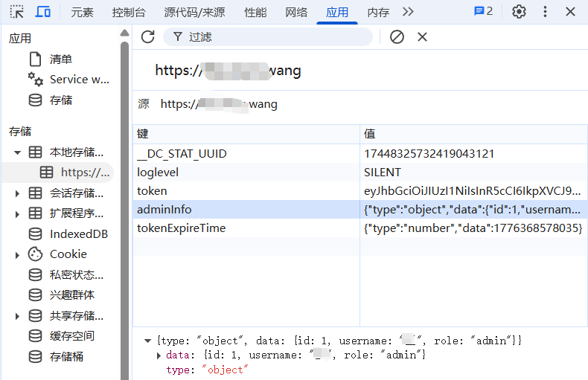
Task: Expand the 共享存储 tree arrow
Action: tap(17, 316)
